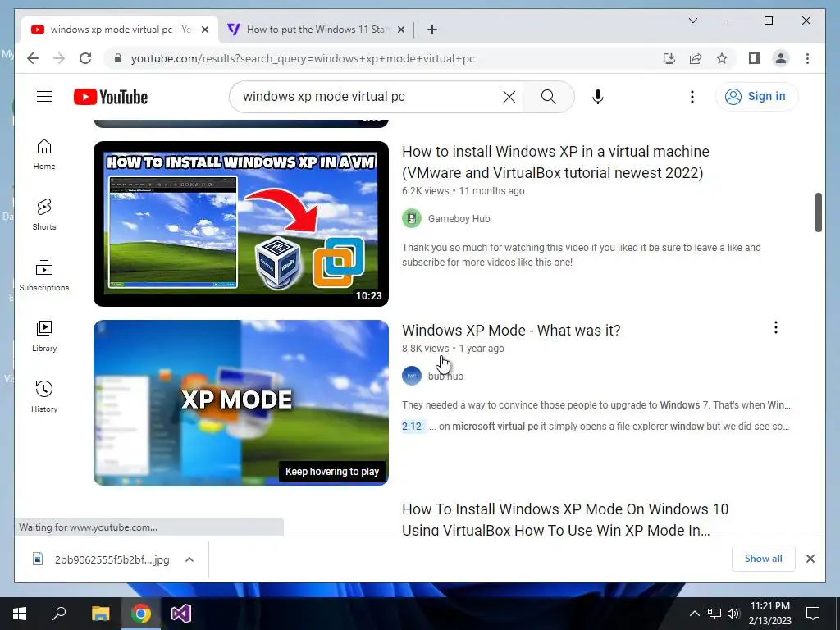
Task: Close the YouTube results tab
Action: [x=204, y=30]
